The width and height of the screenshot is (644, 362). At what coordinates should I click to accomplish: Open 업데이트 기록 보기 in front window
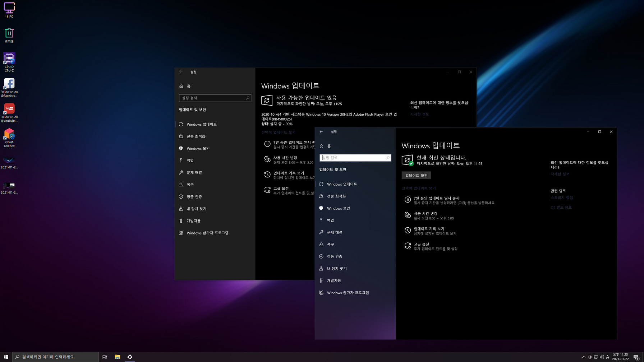point(431,231)
